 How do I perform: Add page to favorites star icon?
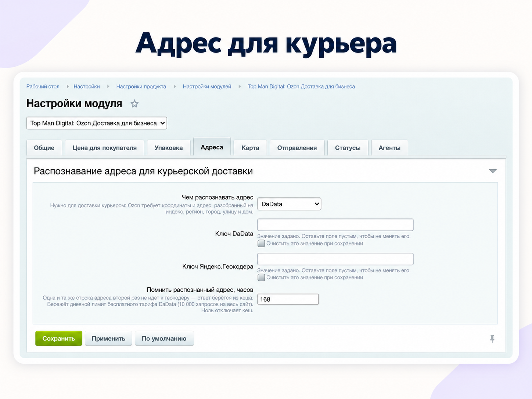(x=134, y=104)
